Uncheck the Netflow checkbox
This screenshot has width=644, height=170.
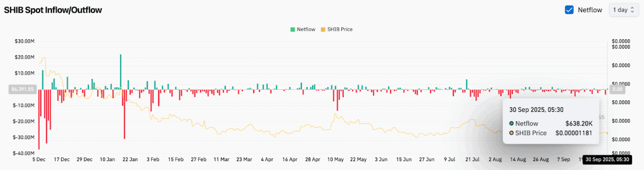pyautogui.click(x=569, y=10)
